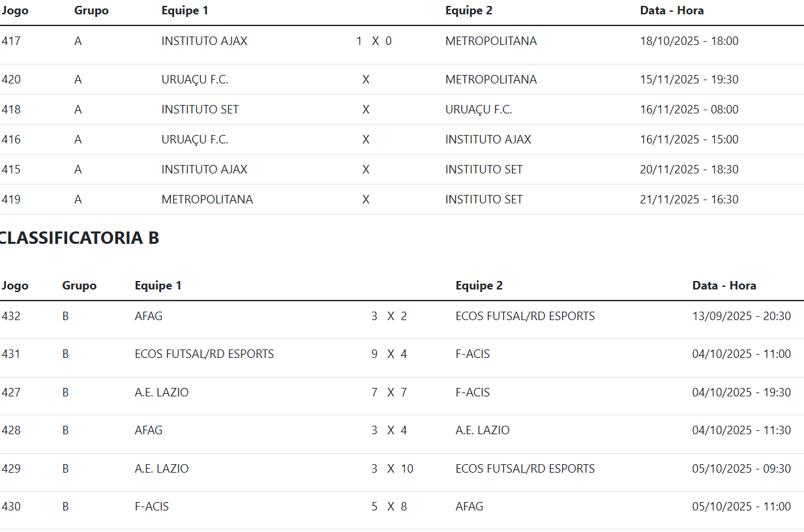Click INSTITUTO SET in game 418 row
The image size is (804, 532).
[200, 110]
